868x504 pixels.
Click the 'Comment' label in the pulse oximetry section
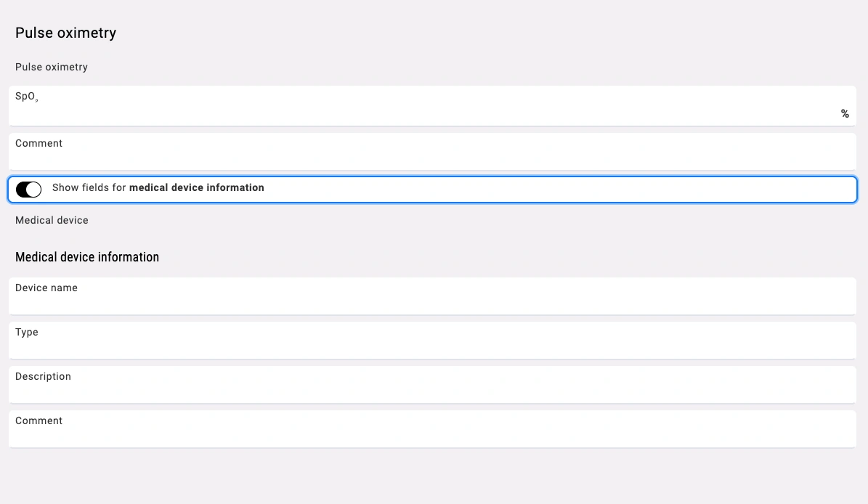point(38,143)
